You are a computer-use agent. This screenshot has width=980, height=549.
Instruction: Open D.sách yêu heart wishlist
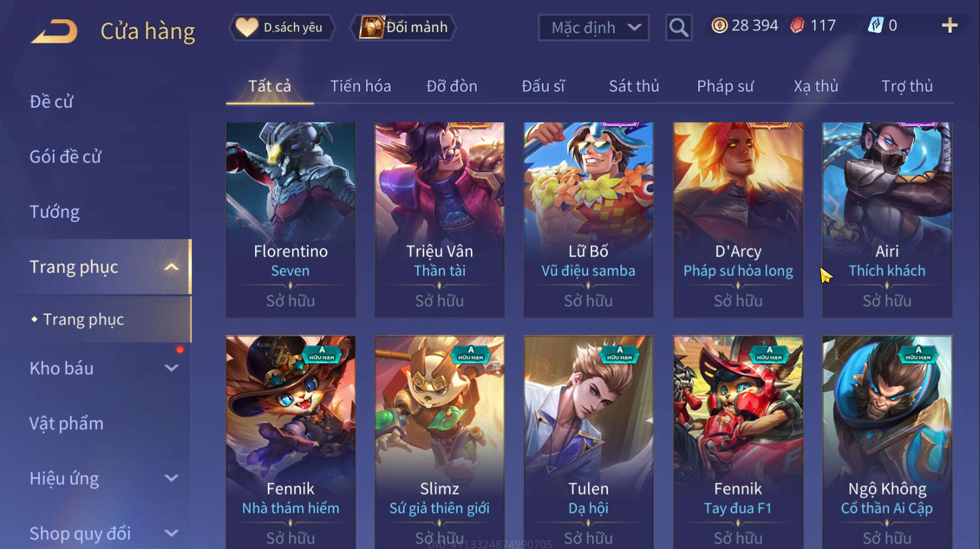(282, 27)
